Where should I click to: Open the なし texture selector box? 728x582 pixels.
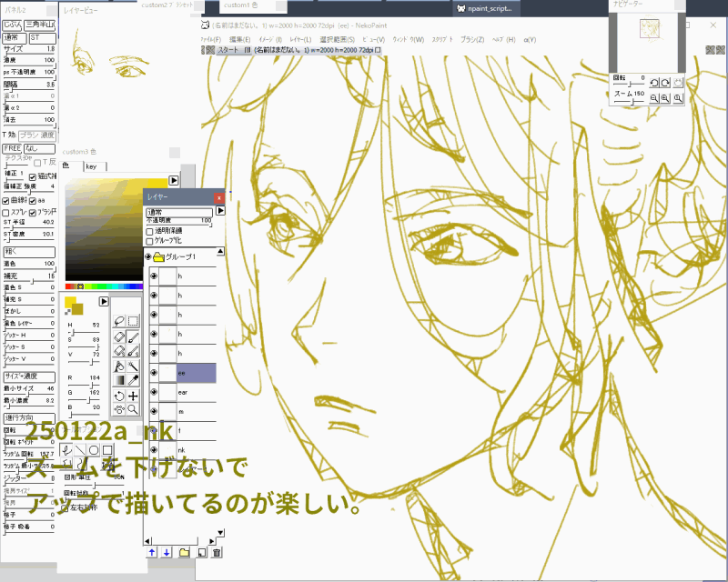[39, 148]
